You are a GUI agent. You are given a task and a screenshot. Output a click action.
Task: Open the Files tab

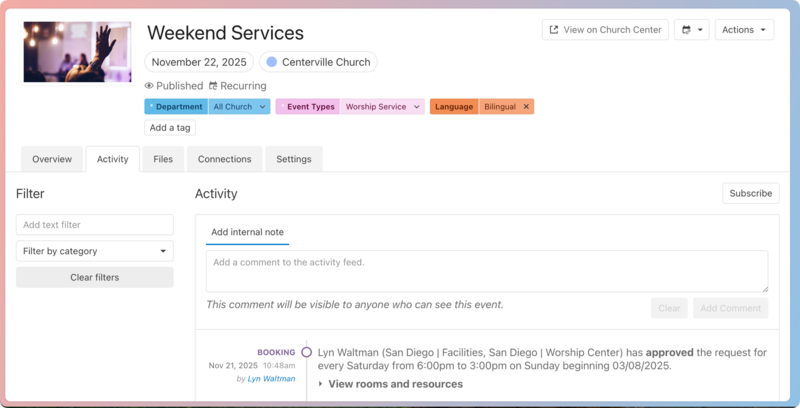[163, 159]
